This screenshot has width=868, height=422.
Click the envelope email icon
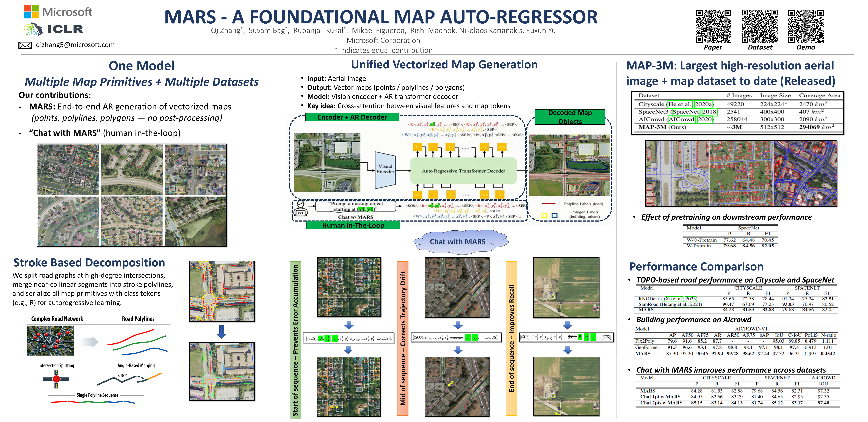pyautogui.click(x=25, y=45)
